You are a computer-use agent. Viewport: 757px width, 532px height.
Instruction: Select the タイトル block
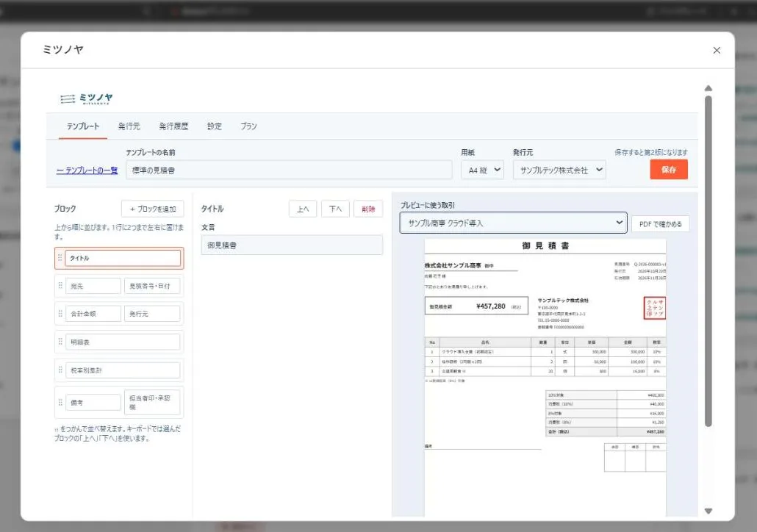(x=123, y=258)
